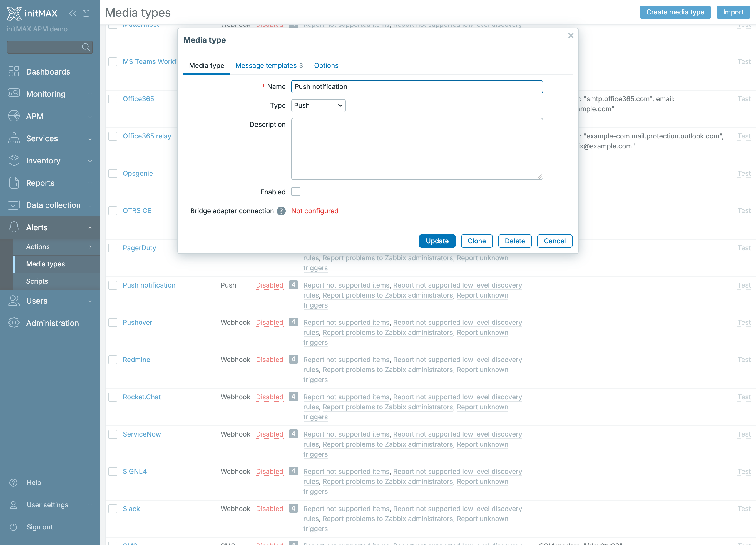Click the Help question mark icon
Image resolution: width=756 pixels, height=545 pixels.
[x=13, y=482]
